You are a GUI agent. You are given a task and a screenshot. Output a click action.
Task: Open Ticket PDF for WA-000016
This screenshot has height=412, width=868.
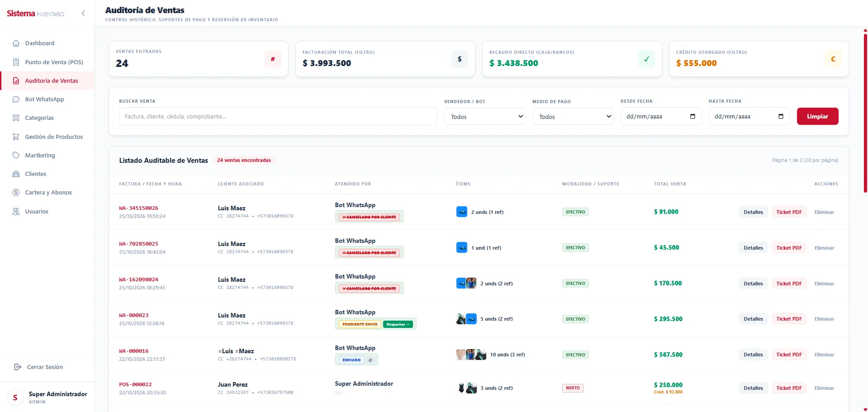pyautogui.click(x=789, y=355)
